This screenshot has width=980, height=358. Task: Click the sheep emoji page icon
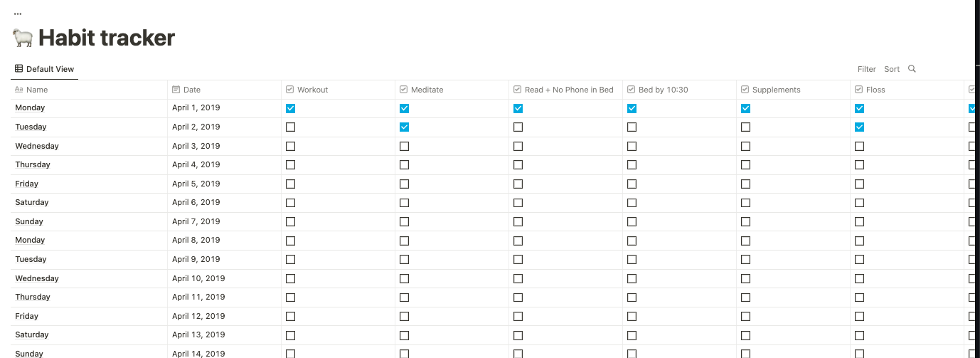23,38
